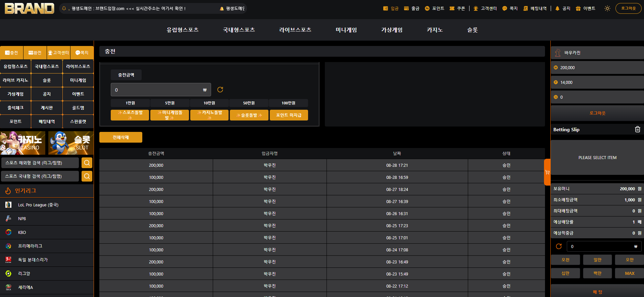Open the 미니게임 main menu tab

(x=346, y=30)
